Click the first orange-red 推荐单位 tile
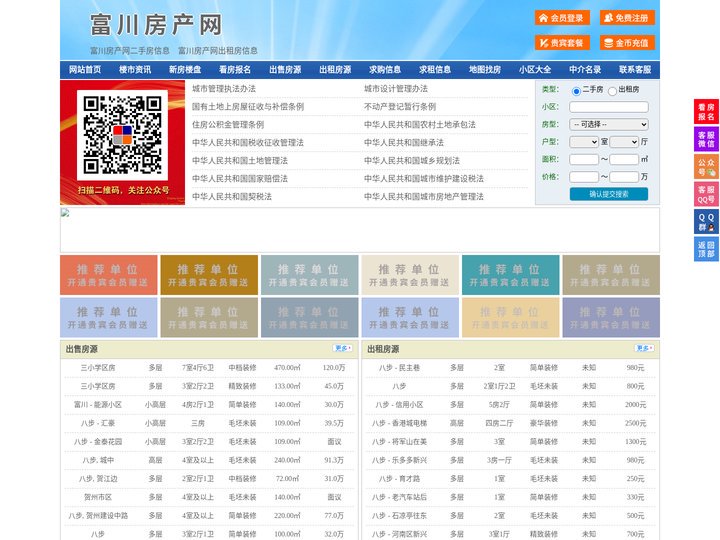This screenshot has height=540, width=720. tap(109, 275)
